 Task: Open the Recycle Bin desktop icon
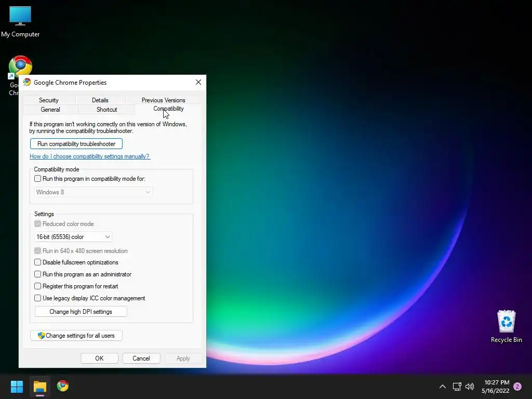pos(506,326)
